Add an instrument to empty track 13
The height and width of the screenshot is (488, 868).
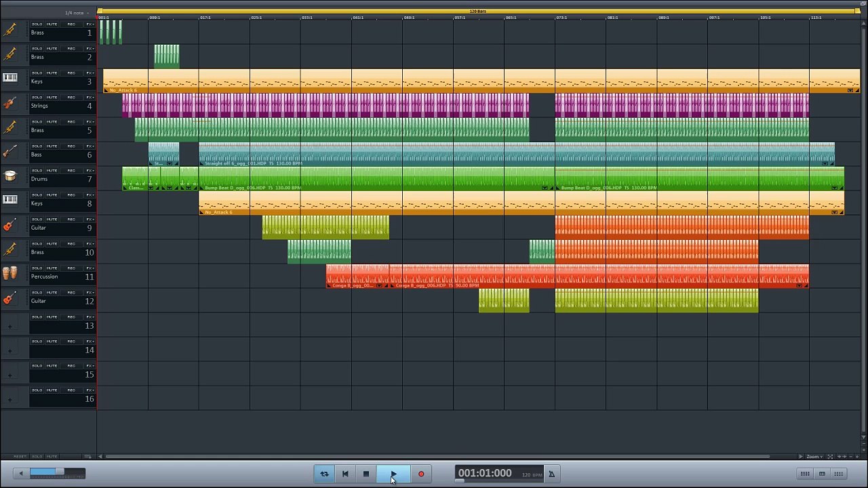[9, 327]
